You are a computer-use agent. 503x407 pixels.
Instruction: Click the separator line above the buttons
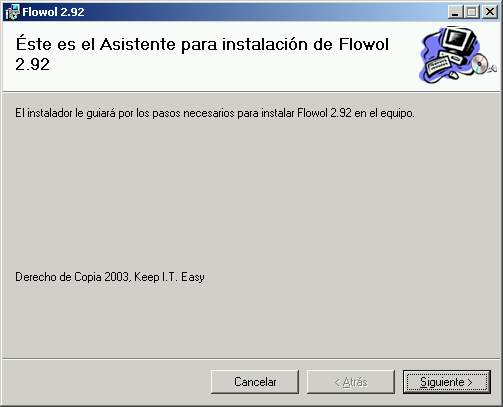pos(251,359)
